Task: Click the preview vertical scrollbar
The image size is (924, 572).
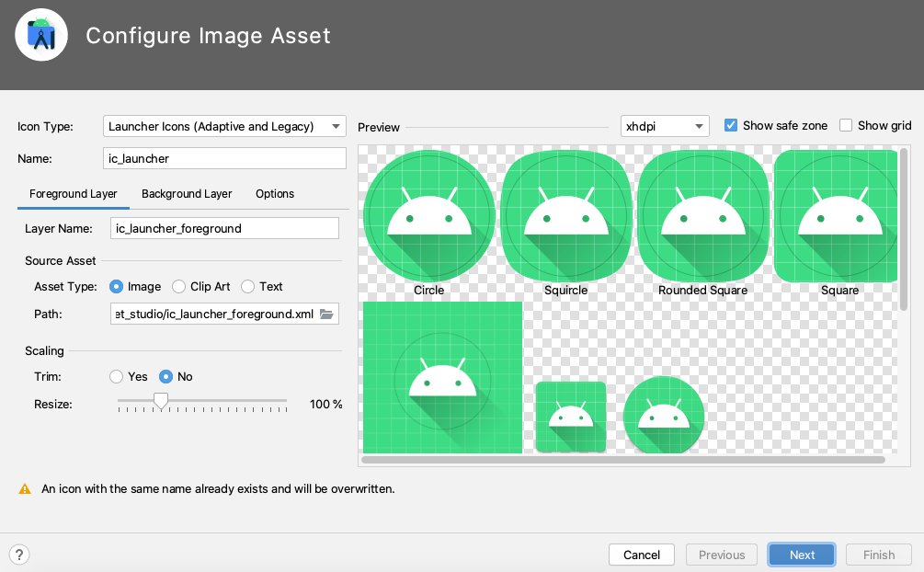Action: [904, 229]
